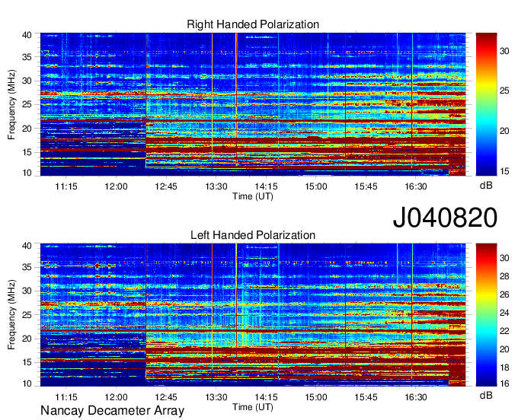The image size is (518, 420).
Task: Click 12:45 time tick on Left Handed plot
Action: (166, 397)
